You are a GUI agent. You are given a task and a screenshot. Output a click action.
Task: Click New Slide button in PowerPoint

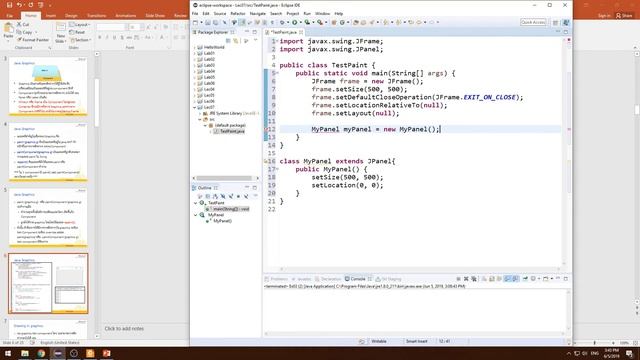pyautogui.click(x=60, y=33)
